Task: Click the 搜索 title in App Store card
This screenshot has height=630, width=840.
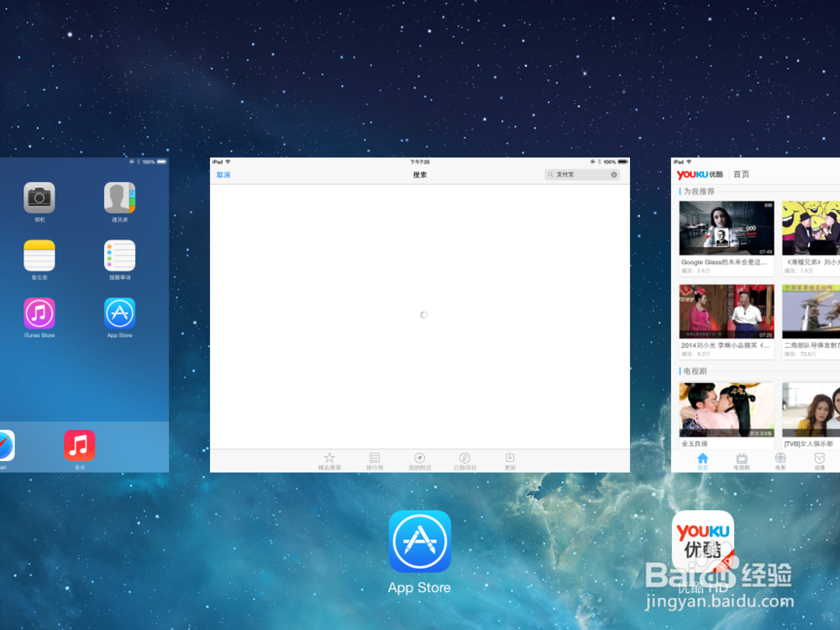Action: click(x=419, y=175)
